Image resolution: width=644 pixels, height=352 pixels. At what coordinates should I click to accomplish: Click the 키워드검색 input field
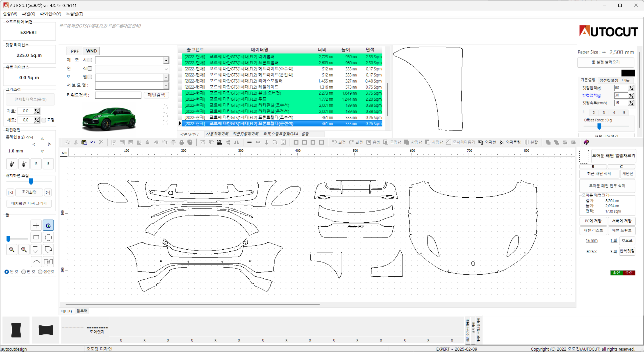(x=118, y=95)
